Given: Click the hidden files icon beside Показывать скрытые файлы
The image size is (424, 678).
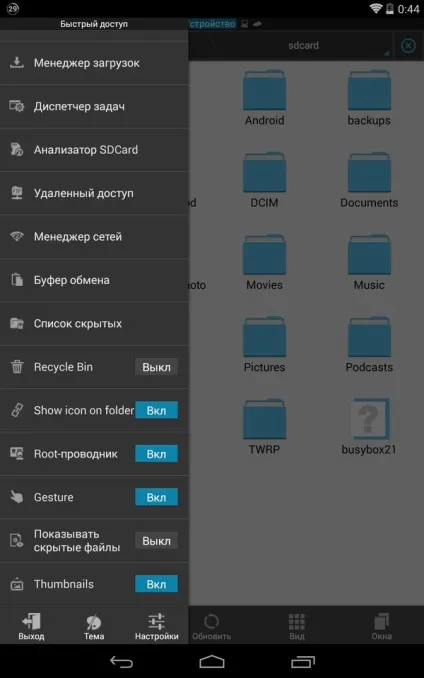Looking at the screenshot, I should coord(17,540).
